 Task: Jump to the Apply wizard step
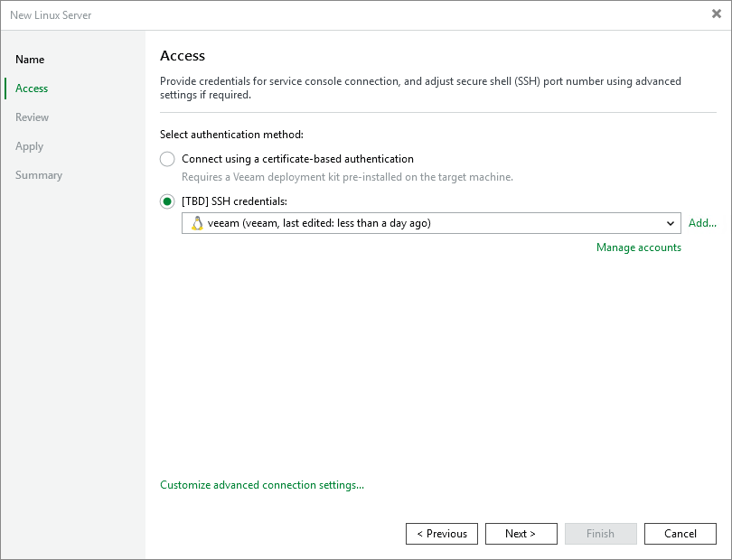(30, 146)
